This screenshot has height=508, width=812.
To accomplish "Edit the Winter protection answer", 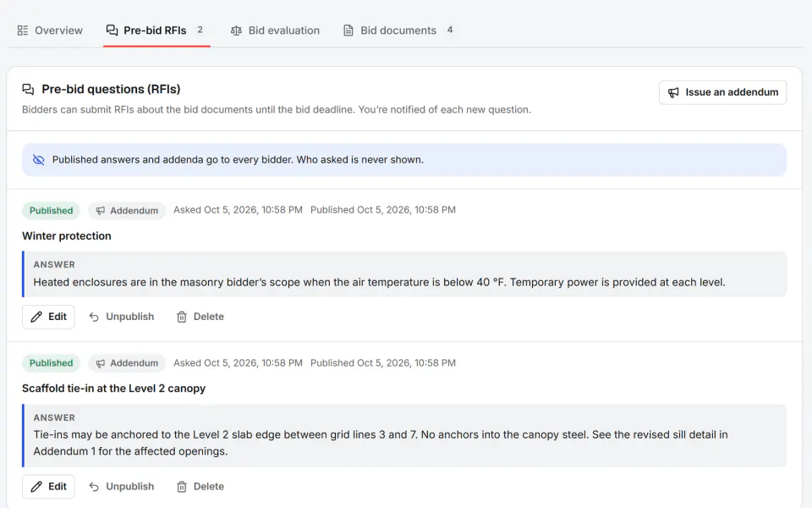I will 49,317.
